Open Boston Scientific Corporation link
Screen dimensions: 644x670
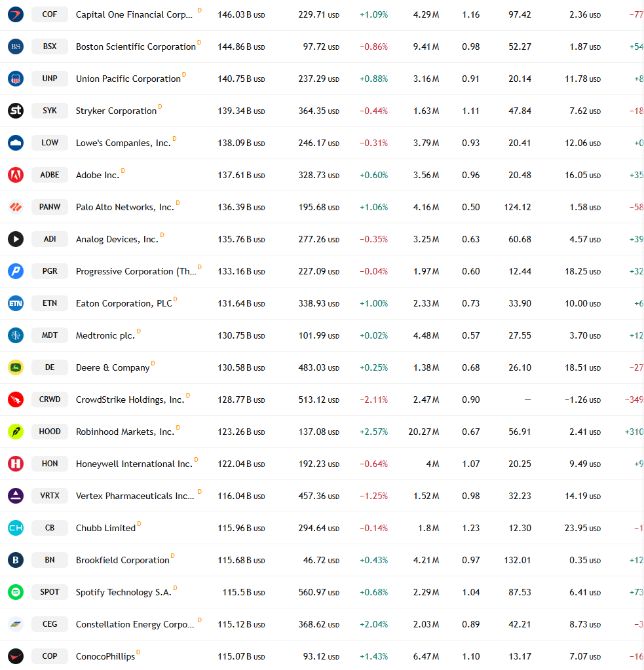pyautogui.click(x=136, y=47)
